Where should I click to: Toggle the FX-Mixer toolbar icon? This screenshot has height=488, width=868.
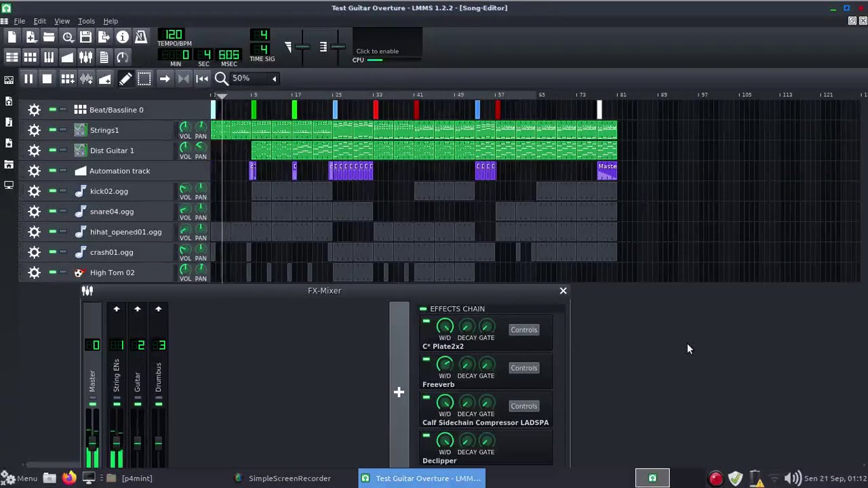pos(85,58)
